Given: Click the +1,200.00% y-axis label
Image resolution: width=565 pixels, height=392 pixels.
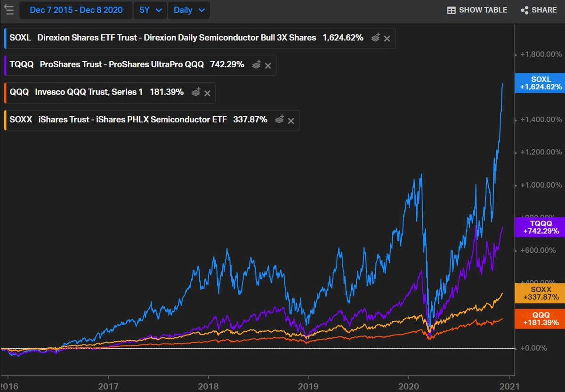Looking at the screenshot, I should 541,152.
